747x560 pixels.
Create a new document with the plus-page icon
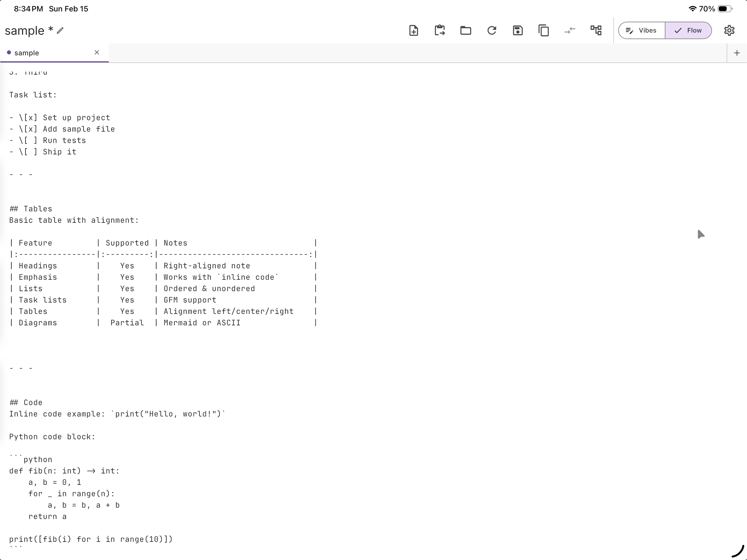[x=413, y=30]
